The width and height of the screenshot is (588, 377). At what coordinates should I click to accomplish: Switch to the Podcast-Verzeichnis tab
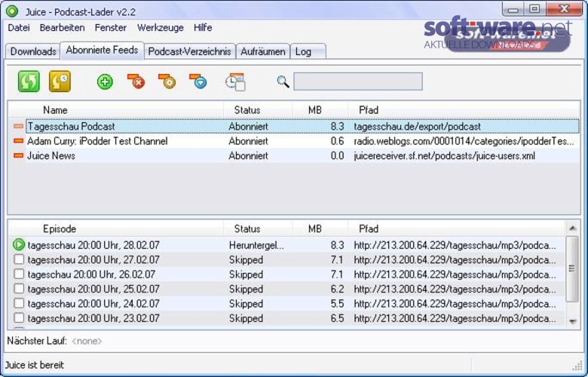coord(189,51)
